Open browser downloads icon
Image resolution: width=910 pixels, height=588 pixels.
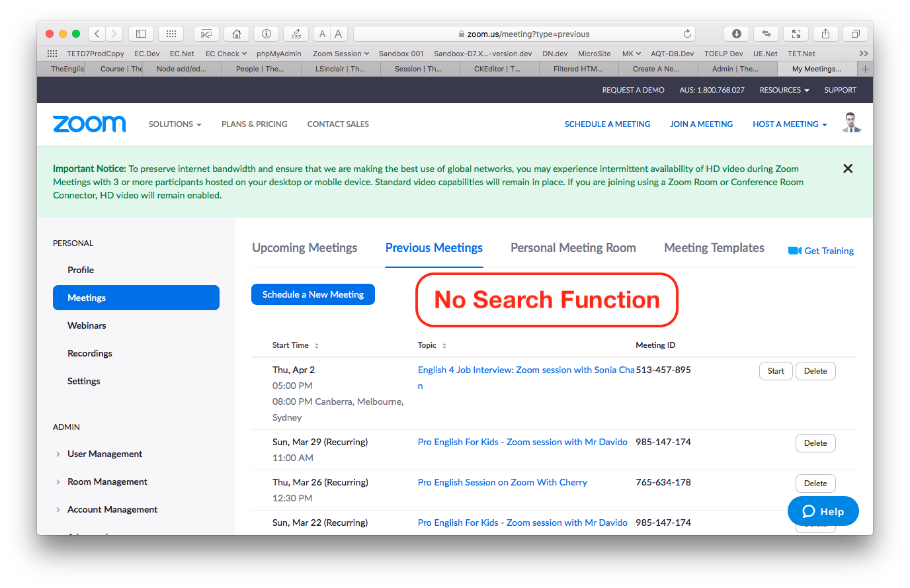tap(736, 33)
